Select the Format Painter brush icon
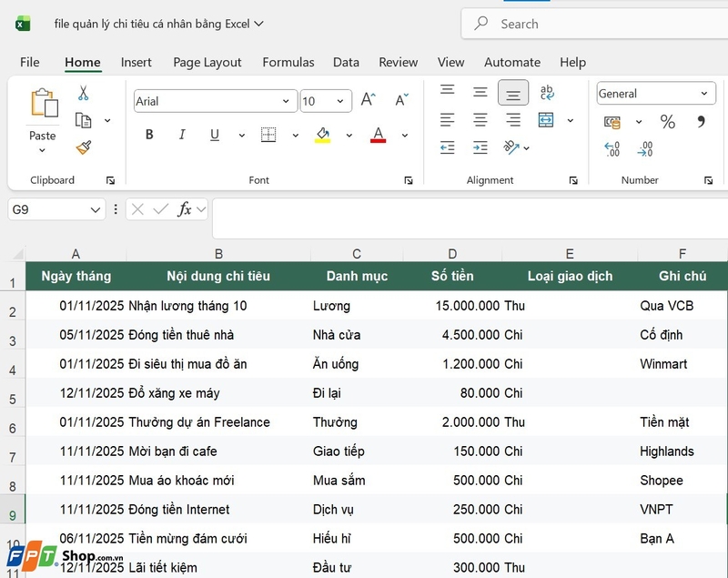Viewport: 728px width, 578px height. tap(84, 148)
